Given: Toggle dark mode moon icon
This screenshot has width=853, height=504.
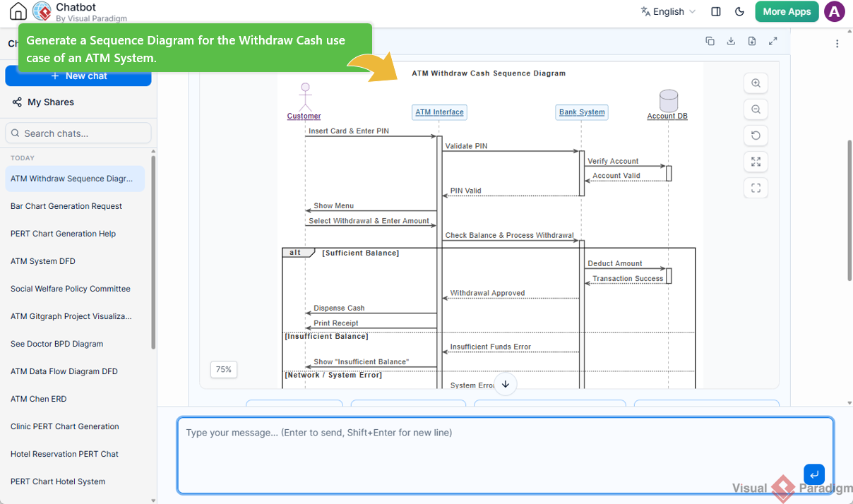Looking at the screenshot, I should [x=740, y=11].
